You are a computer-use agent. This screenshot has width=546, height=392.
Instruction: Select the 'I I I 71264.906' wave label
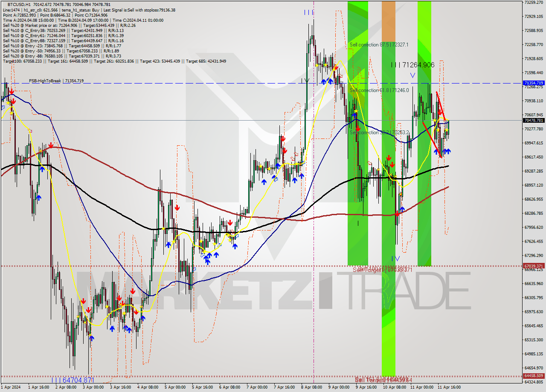[x=413, y=65]
